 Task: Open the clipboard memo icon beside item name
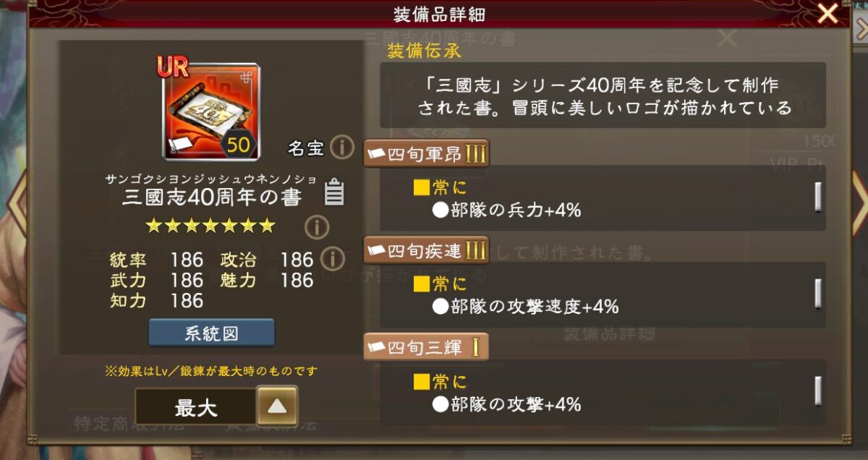tap(333, 192)
